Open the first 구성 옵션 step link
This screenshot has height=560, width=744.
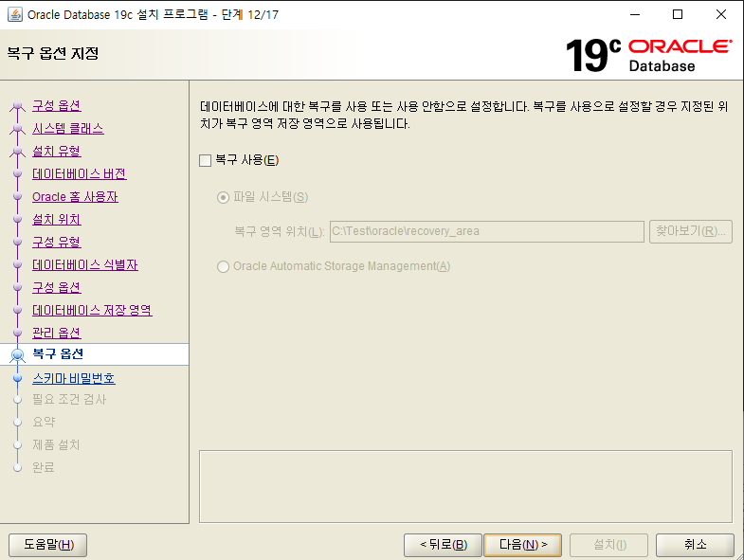click(x=57, y=105)
